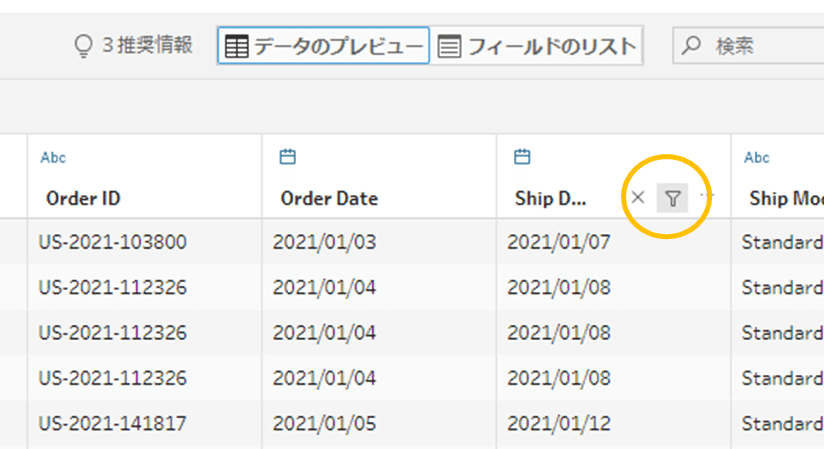The width and height of the screenshot is (824, 449).
Task: Select the Ship Mode column header
Action: (785, 198)
